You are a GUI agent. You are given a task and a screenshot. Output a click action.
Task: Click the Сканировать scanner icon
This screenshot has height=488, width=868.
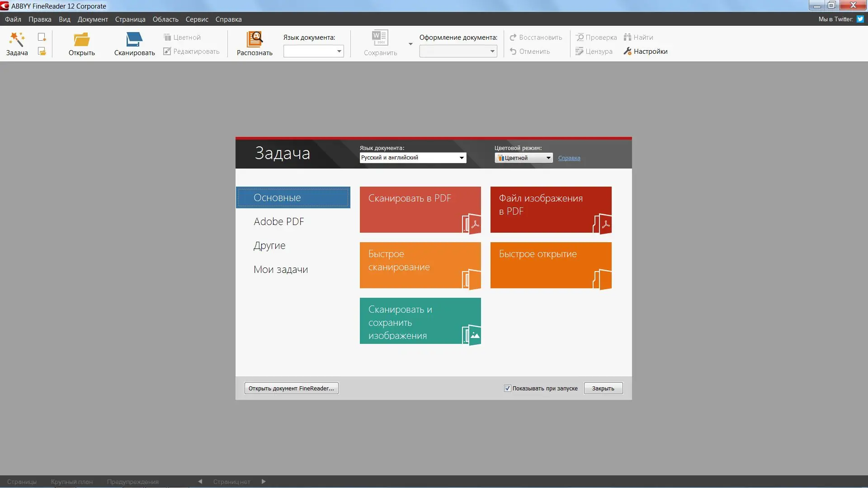pyautogui.click(x=134, y=40)
